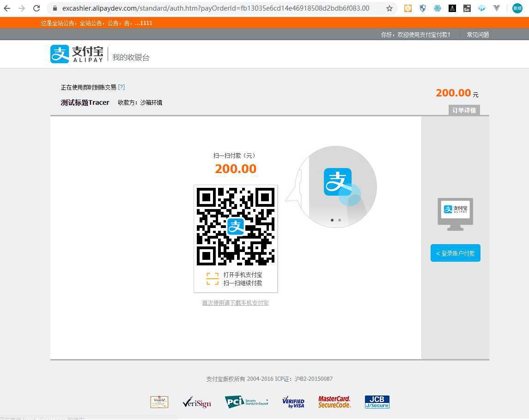Screen dimensions: 529x420
Task: Click the 打开手机支付宝 instruction text
Action: click(243, 275)
